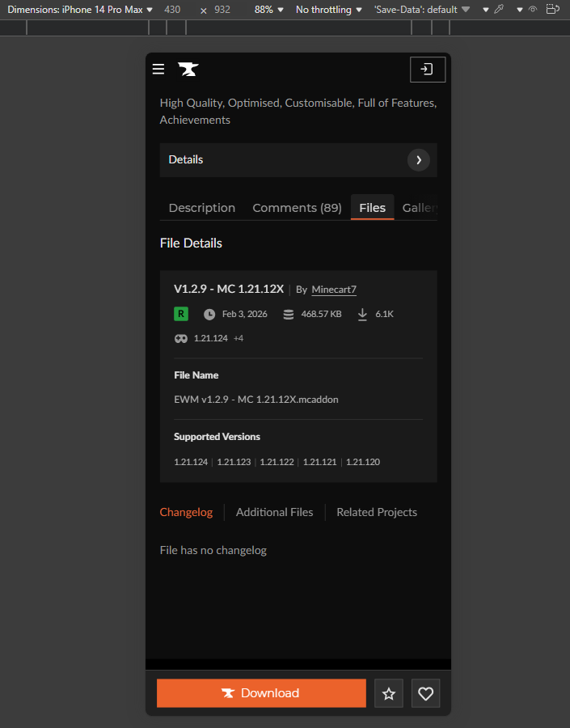Click the green R release badge
The image size is (570, 728).
pyautogui.click(x=181, y=314)
